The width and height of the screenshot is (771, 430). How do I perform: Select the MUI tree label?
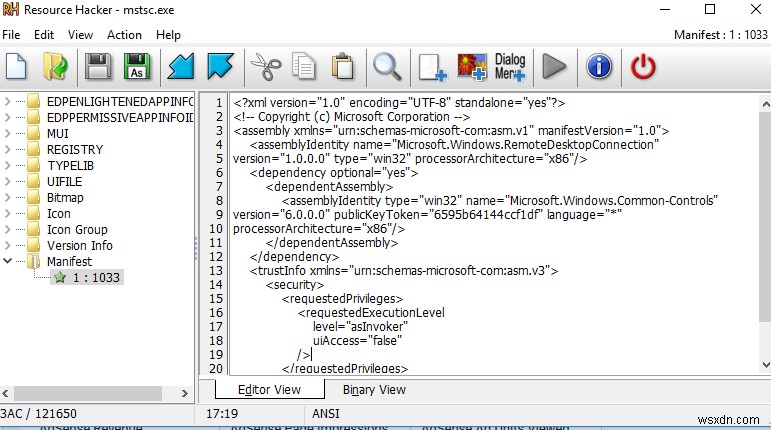pyautogui.click(x=58, y=134)
